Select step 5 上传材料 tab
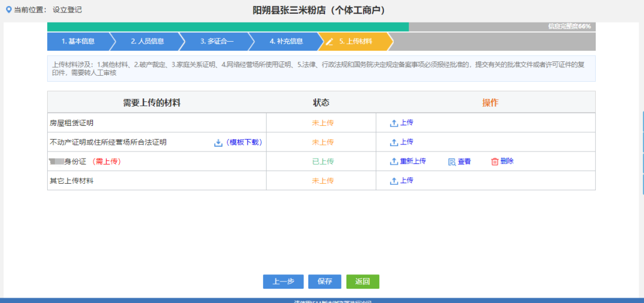The width and height of the screenshot is (644, 303). [356, 42]
